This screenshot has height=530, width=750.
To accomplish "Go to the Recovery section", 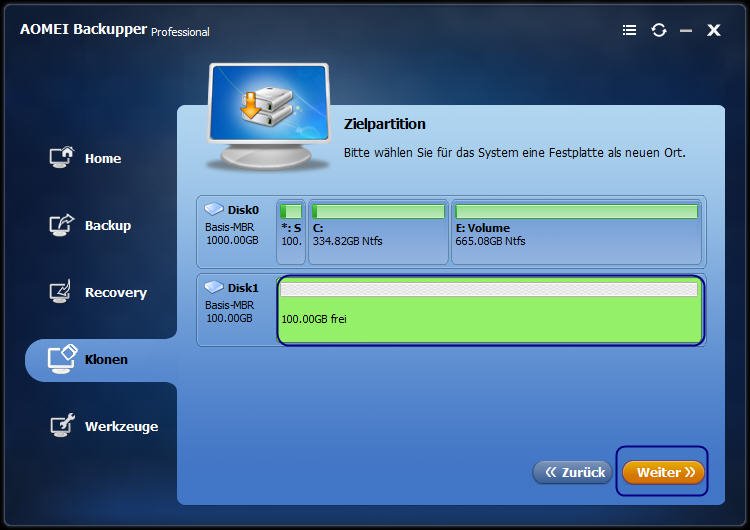I will point(116,292).
